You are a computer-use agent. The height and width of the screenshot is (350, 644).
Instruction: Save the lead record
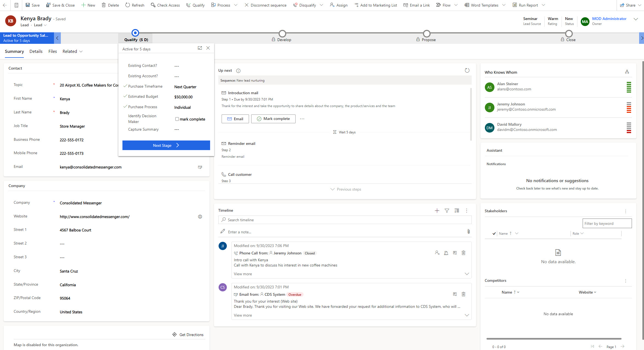pyautogui.click(x=32, y=5)
